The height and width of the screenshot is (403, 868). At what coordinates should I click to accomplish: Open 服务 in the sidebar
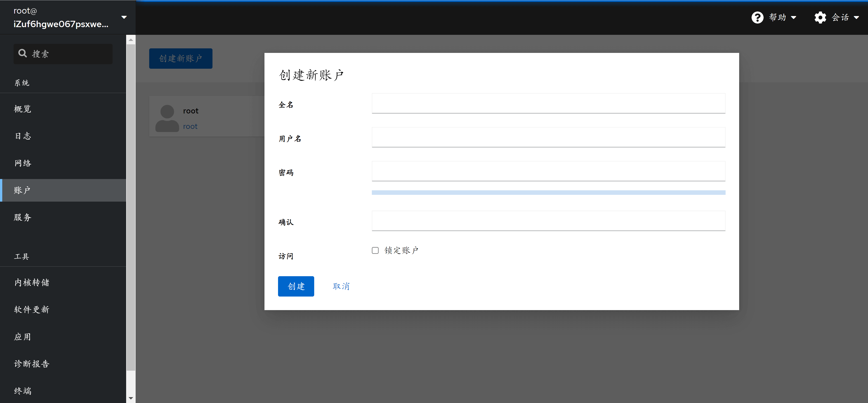tap(23, 217)
